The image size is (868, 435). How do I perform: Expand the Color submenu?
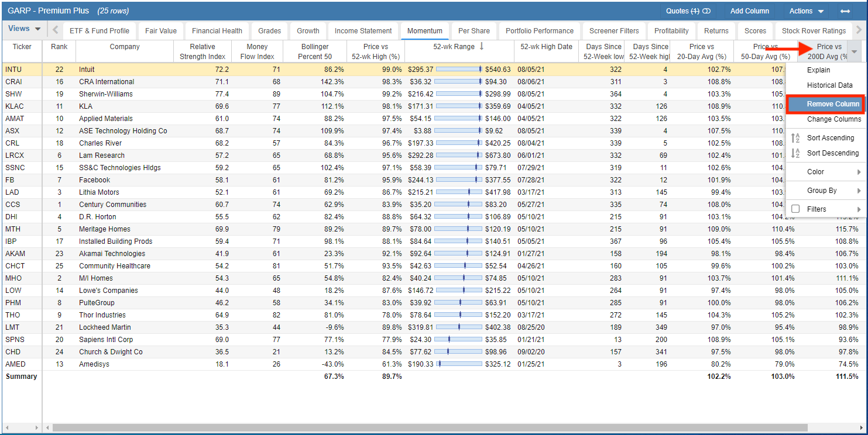pyautogui.click(x=825, y=172)
